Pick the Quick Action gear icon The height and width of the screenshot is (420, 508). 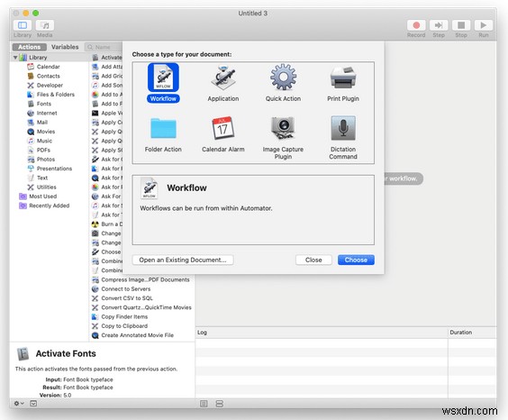coord(283,78)
